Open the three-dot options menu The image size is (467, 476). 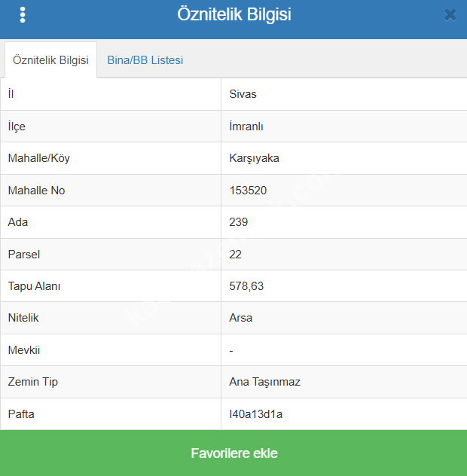click(23, 15)
